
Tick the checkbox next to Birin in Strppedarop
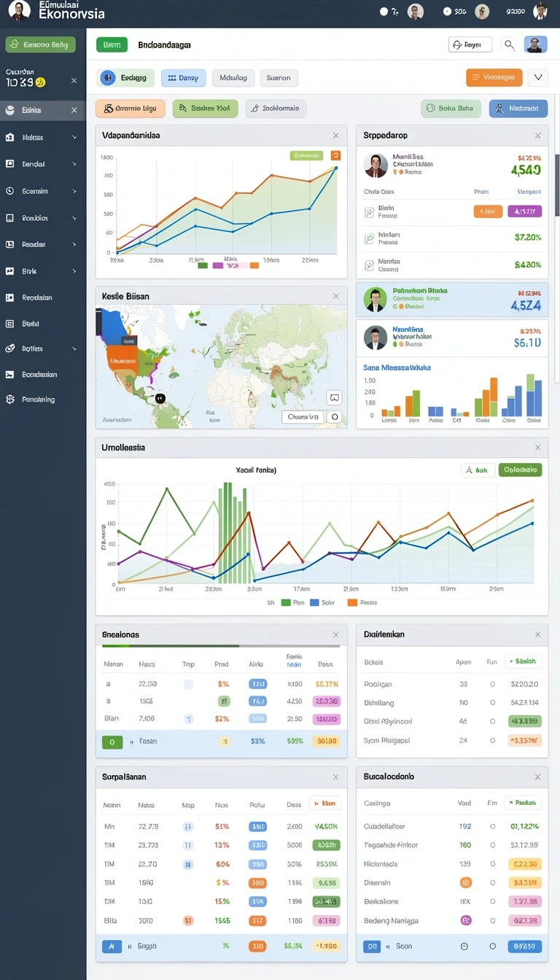(369, 211)
